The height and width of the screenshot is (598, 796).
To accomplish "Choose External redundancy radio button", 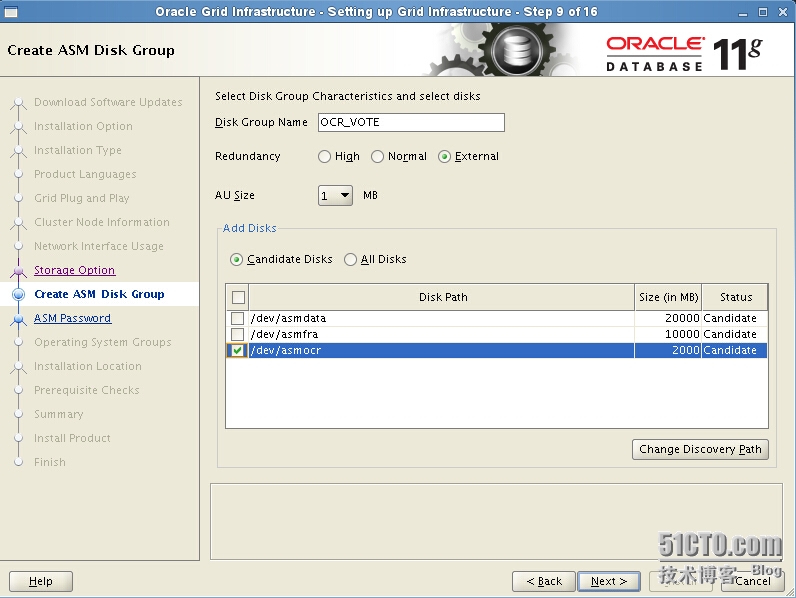I will (444, 156).
